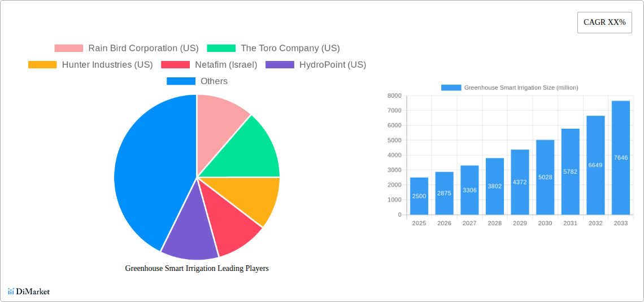Click the 2025 bar showing 2500

[419, 196]
